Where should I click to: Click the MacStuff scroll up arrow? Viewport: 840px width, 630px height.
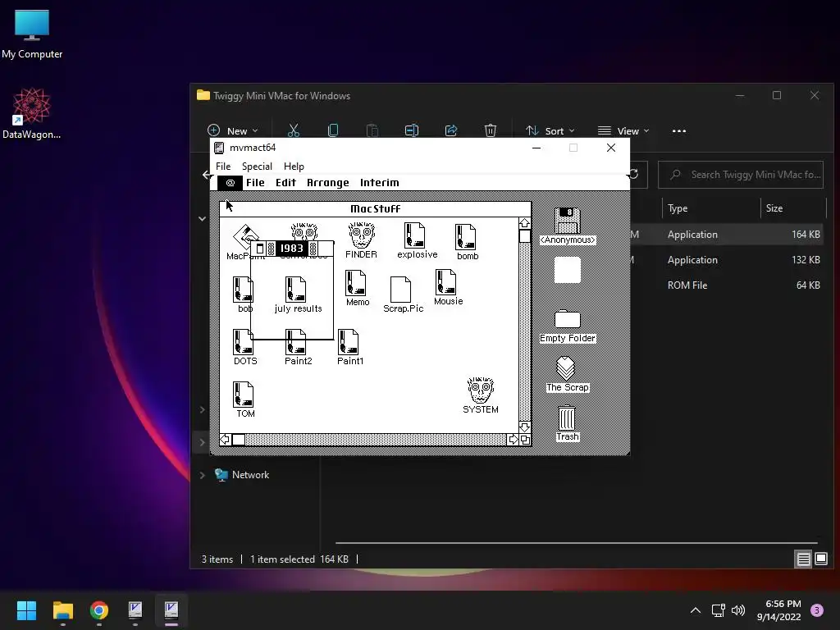point(524,223)
